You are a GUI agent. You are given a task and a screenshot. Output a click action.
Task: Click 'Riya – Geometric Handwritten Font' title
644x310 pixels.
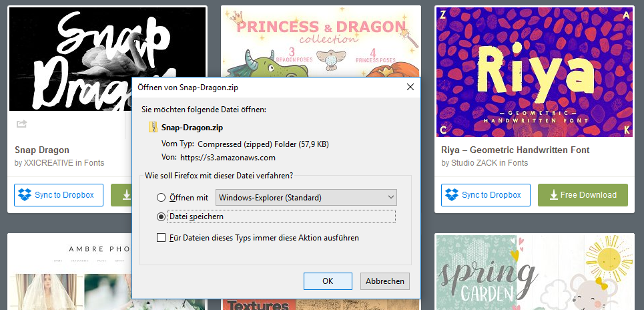tap(515, 150)
